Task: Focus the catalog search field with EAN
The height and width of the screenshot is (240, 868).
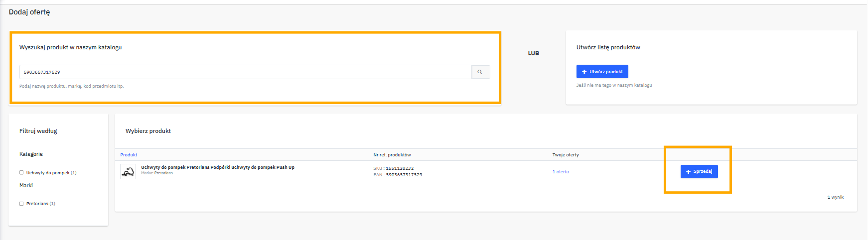Action: (245, 72)
